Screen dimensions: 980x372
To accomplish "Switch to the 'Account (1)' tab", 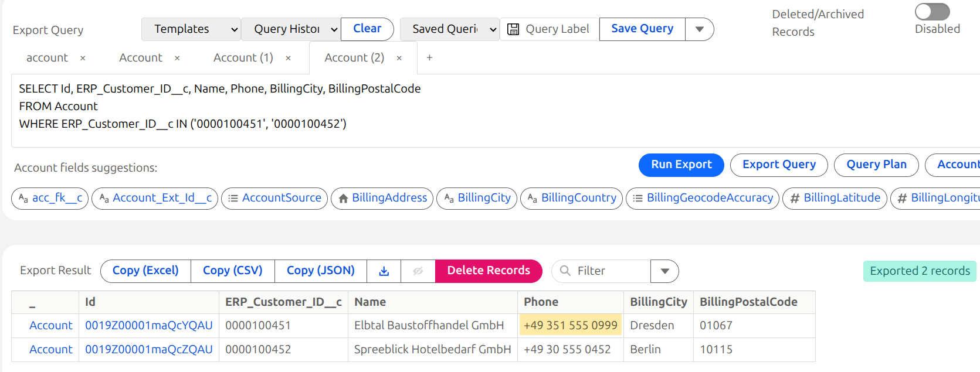I will (243, 58).
